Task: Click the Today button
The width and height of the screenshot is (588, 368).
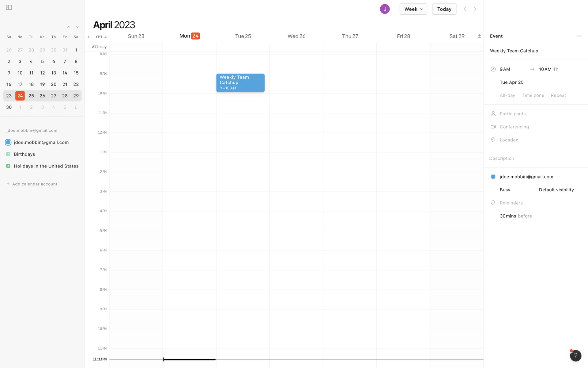Action: pyautogui.click(x=444, y=9)
